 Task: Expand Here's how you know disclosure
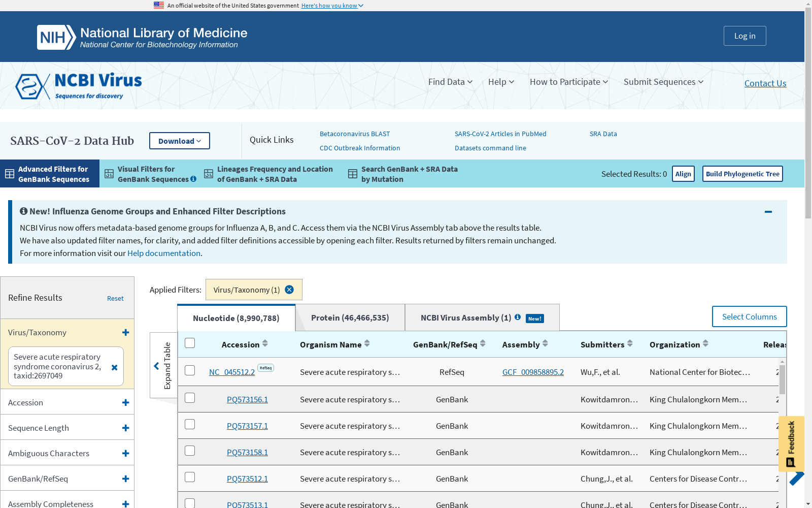(x=332, y=6)
